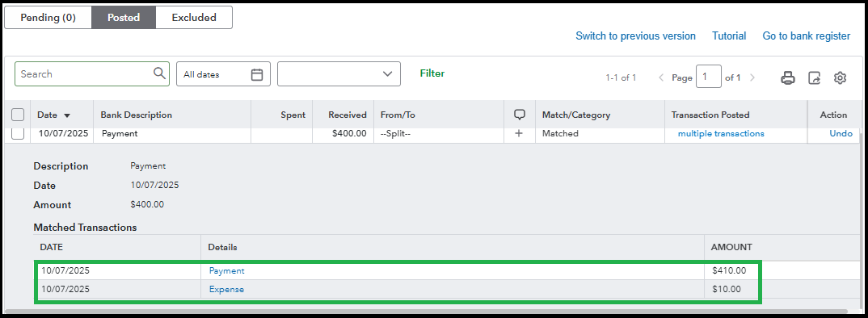Click the search magnifier icon
The image size is (868, 318).
point(159,73)
